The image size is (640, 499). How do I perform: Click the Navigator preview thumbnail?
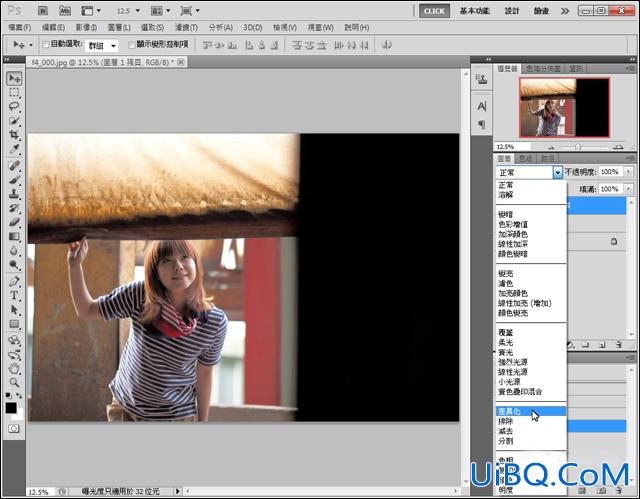coord(564,107)
